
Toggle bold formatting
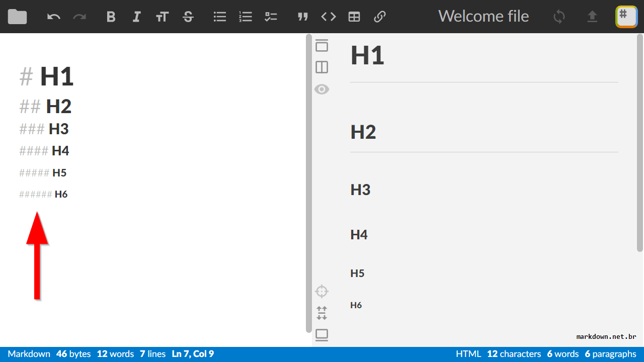111,17
